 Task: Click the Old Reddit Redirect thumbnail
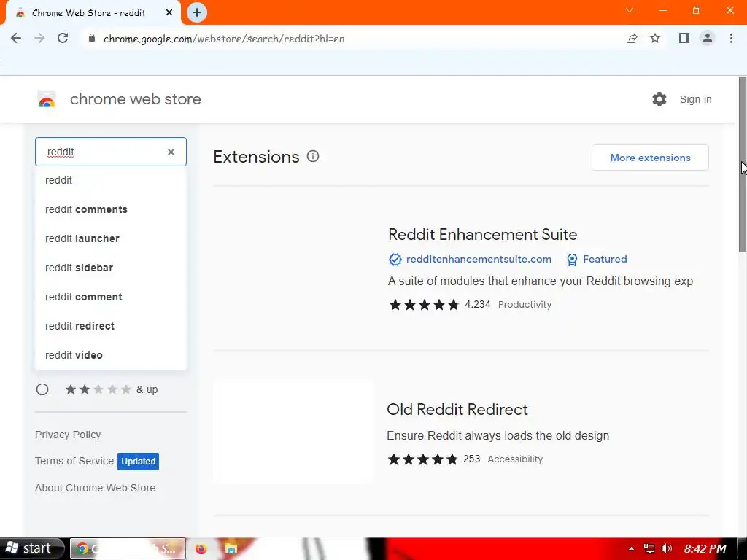[293, 432]
